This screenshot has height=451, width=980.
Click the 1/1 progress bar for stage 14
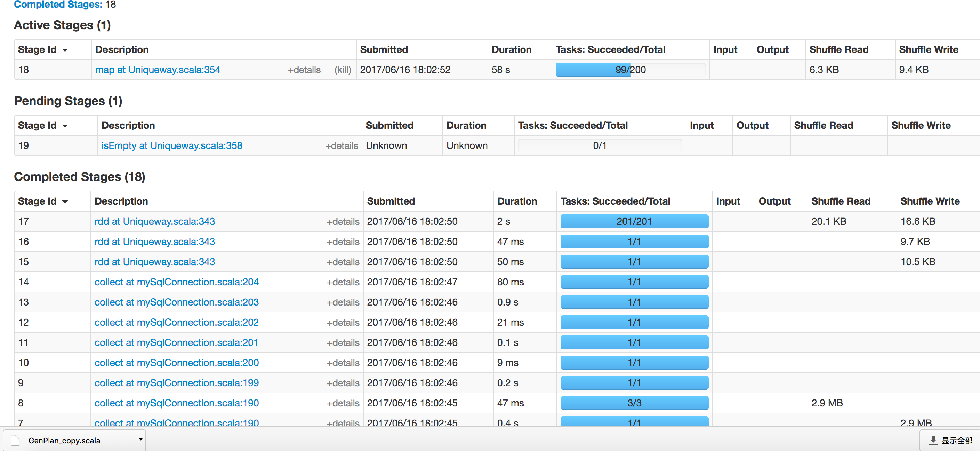(x=634, y=282)
